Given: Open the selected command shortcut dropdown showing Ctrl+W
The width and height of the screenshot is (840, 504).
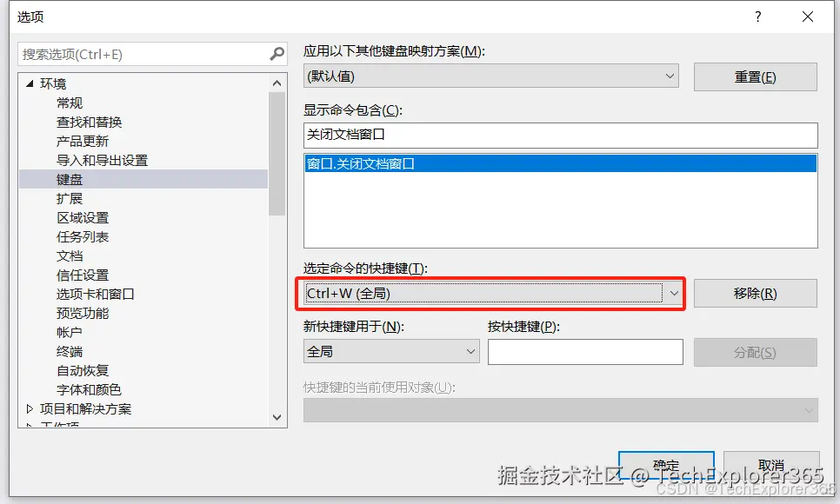Looking at the screenshot, I should pos(675,294).
